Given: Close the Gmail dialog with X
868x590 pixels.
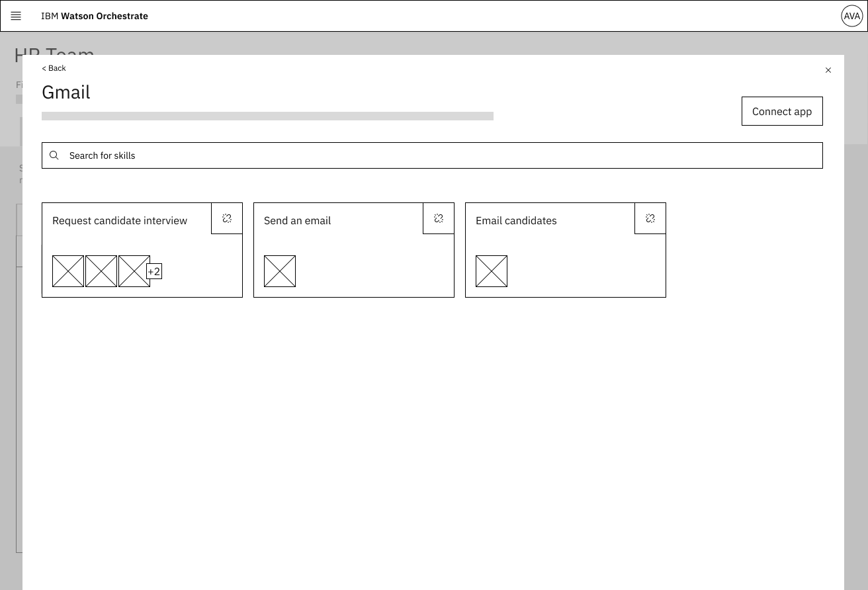Looking at the screenshot, I should (x=828, y=70).
